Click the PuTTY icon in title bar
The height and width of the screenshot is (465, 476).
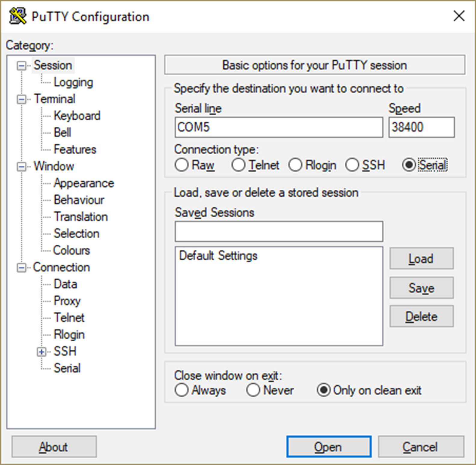point(17,16)
